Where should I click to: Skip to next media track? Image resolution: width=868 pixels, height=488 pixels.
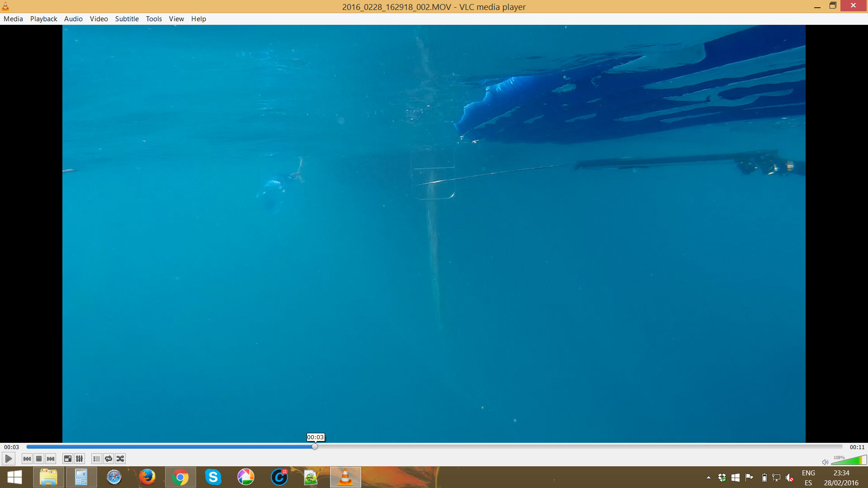[51, 459]
